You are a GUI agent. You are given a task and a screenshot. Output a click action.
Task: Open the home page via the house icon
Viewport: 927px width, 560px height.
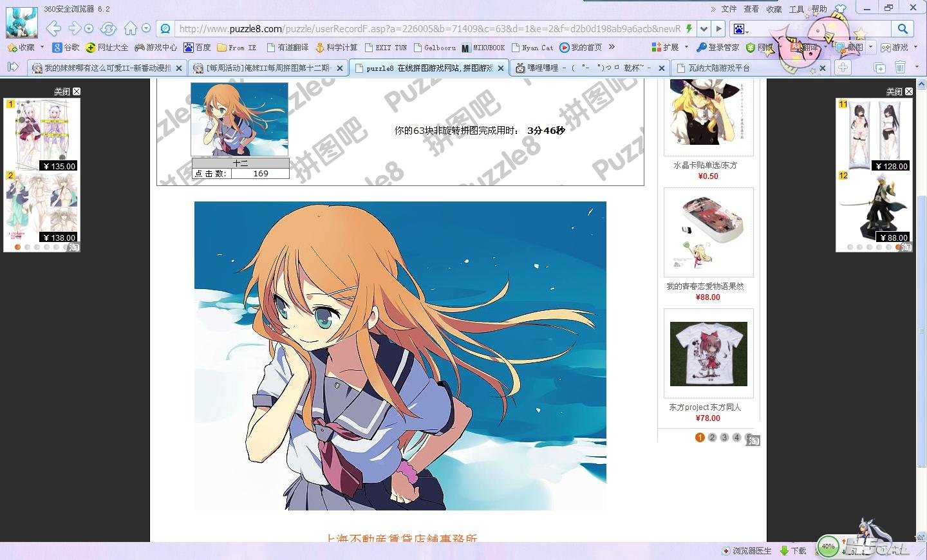coord(131,28)
